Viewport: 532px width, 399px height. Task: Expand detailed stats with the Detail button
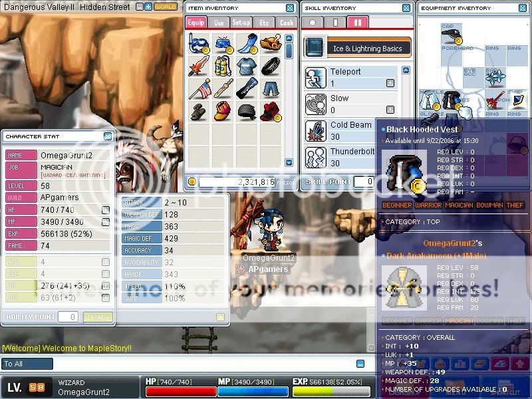(x=97, y=318)
